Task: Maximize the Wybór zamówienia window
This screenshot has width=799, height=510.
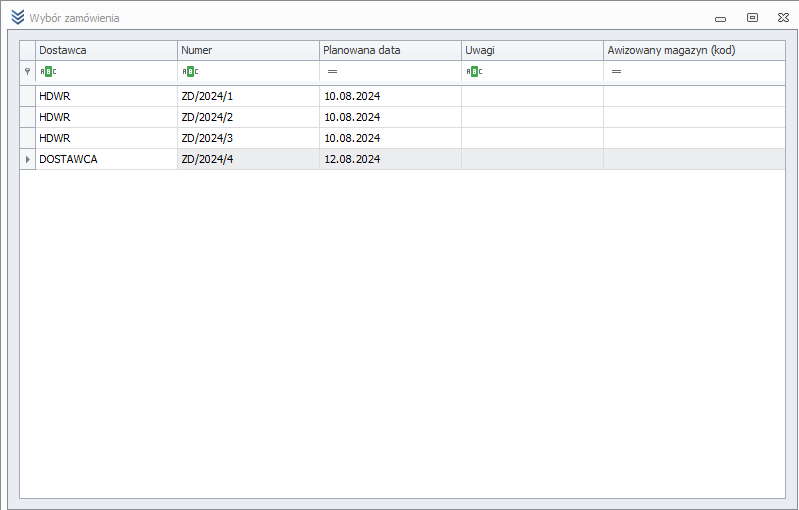Action: [752, 18]
